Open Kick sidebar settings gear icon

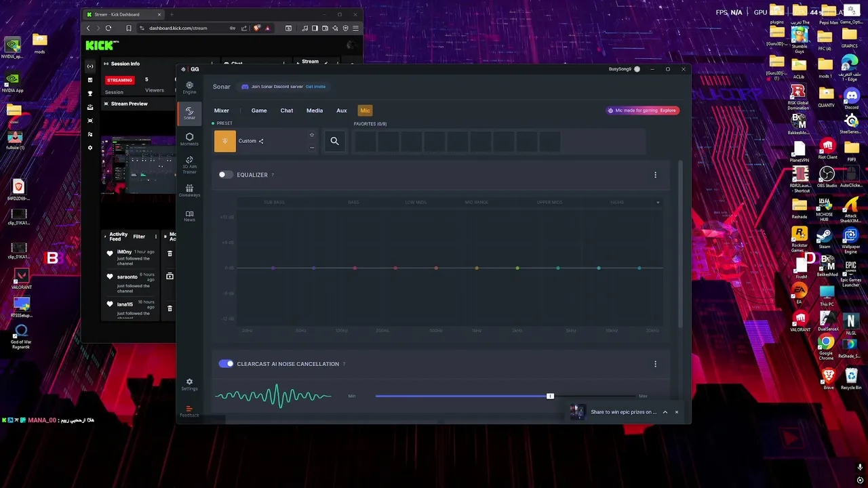tap(90, 147)
